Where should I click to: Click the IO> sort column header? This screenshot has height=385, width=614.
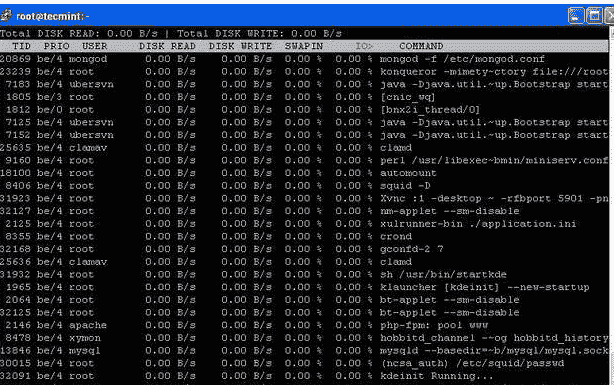pyautogui.click(x=364, y=46)
